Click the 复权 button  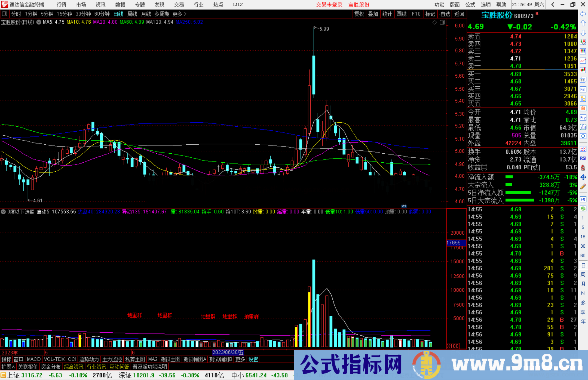(359, 14)
